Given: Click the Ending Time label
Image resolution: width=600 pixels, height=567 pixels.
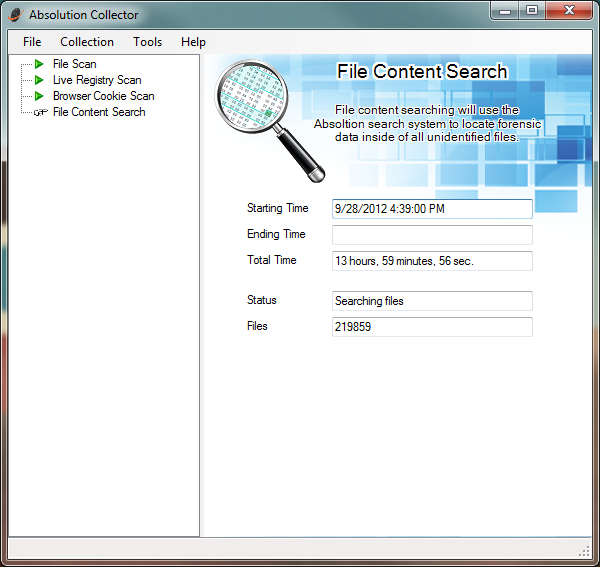Looking at the screenshot, I should (276, 234).
